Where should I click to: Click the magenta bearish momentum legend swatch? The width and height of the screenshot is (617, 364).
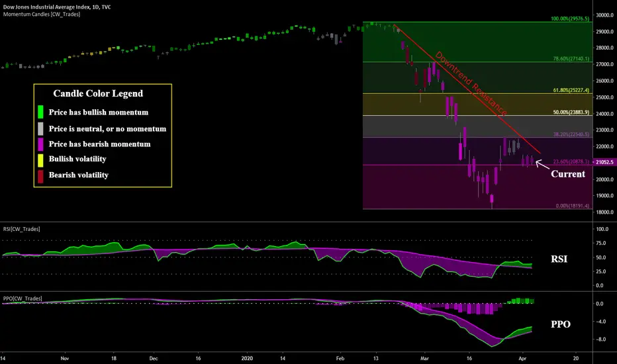click(x=40, y=144)
